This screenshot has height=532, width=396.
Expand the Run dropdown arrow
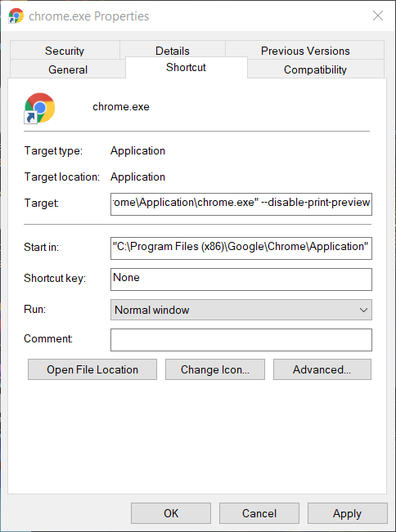click(363, 310)
